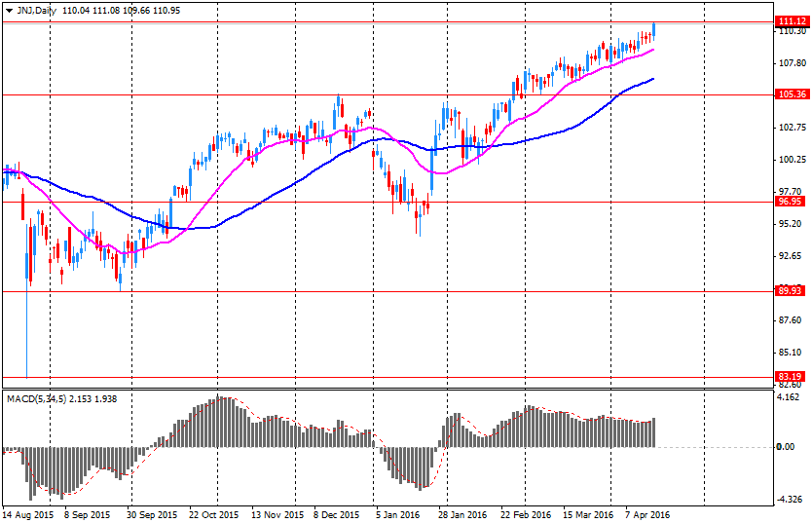Click the triangle arrow before JNJ,Daily

9,11
